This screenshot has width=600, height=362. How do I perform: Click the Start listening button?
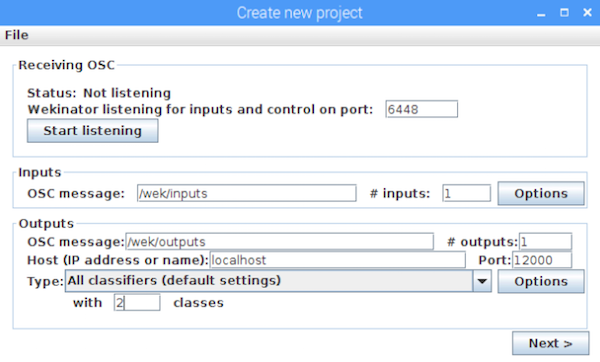coord(93,131)
